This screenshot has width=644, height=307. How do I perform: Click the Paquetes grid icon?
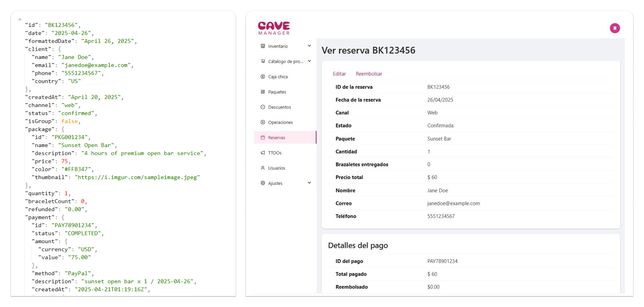[263, 92]
